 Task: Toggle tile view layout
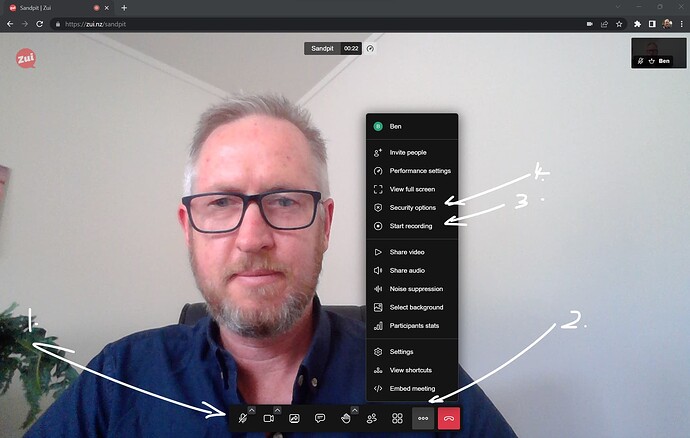[397, 418]
